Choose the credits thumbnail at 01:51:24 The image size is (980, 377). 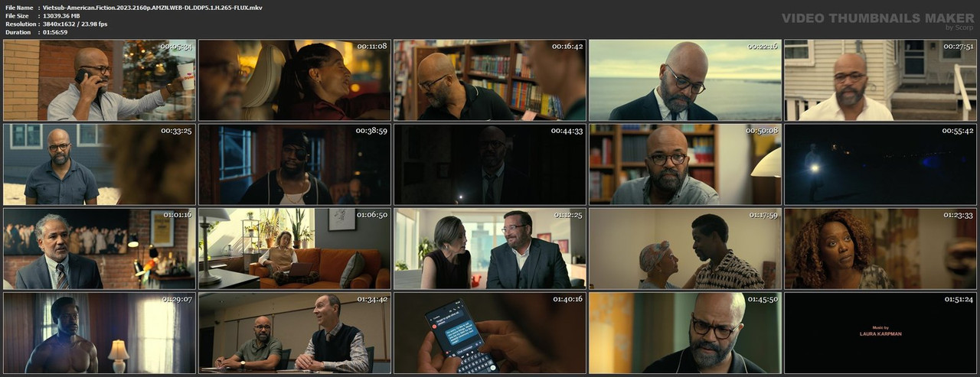(880, 333)
